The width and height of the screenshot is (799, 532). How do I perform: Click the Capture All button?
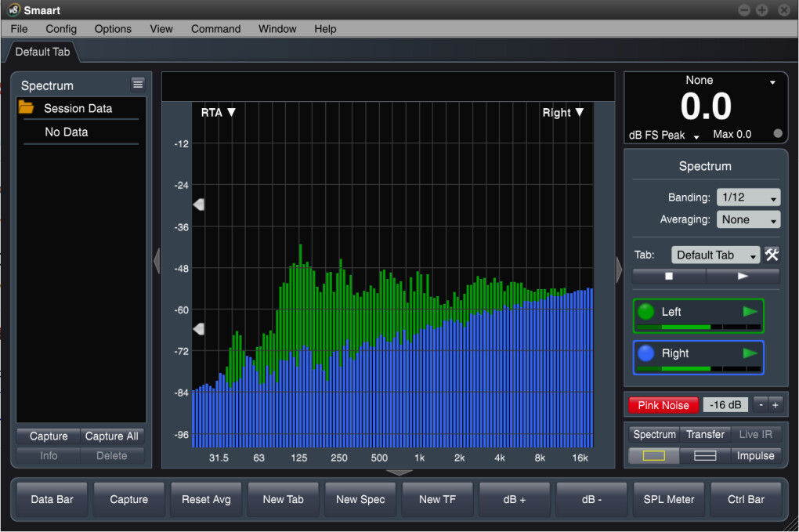[x=111, y=436]
